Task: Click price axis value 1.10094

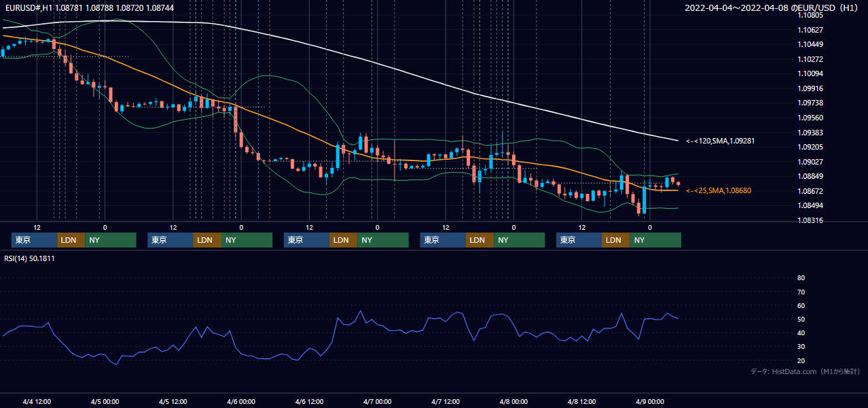Action: point(810,73)
